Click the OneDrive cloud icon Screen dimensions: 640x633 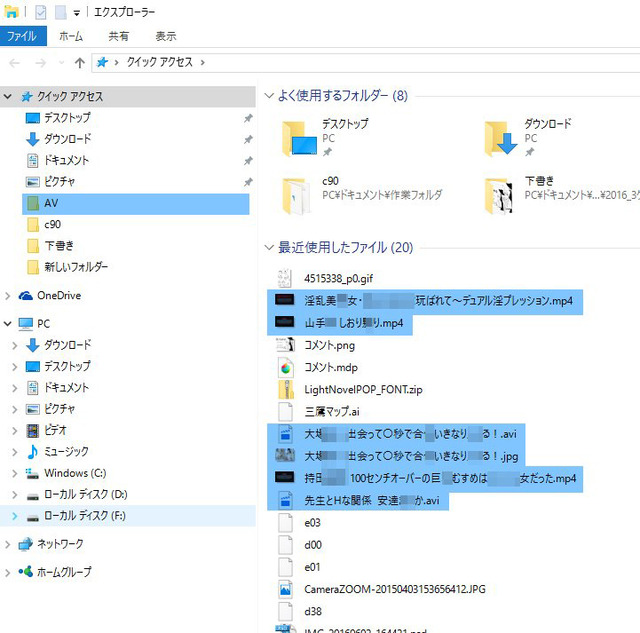coord(26,295)
